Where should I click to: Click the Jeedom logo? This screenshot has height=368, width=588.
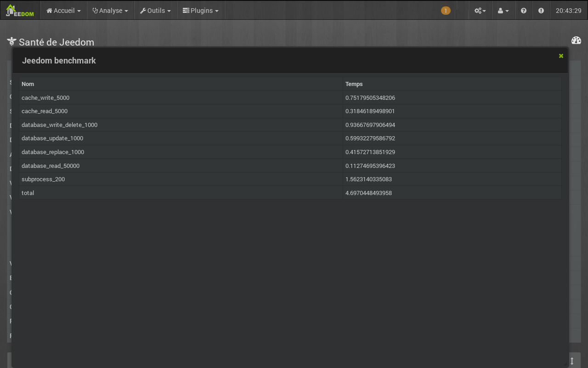[x=20, y=10]
